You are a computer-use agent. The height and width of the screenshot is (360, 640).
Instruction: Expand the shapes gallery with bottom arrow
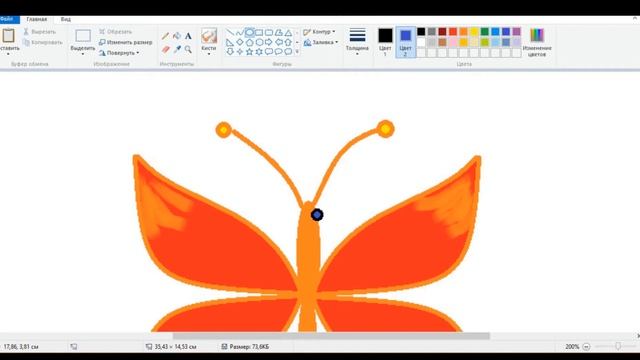(x=297, y=51)
